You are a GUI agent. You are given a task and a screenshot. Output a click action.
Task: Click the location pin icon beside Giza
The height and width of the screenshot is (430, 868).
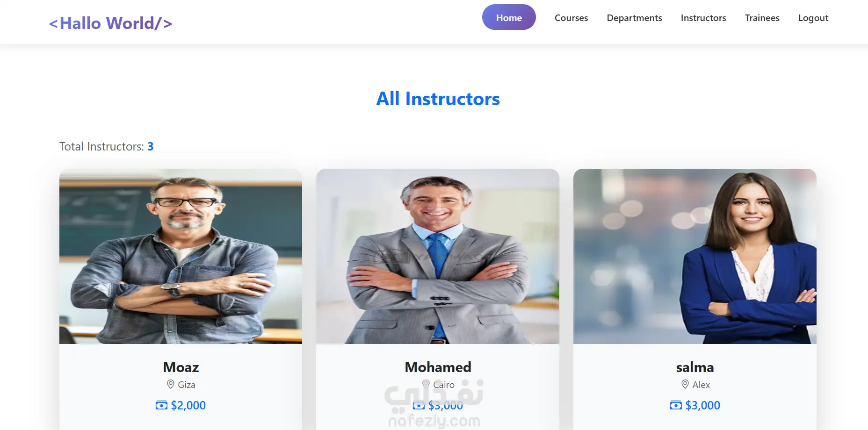coord(171,384)
